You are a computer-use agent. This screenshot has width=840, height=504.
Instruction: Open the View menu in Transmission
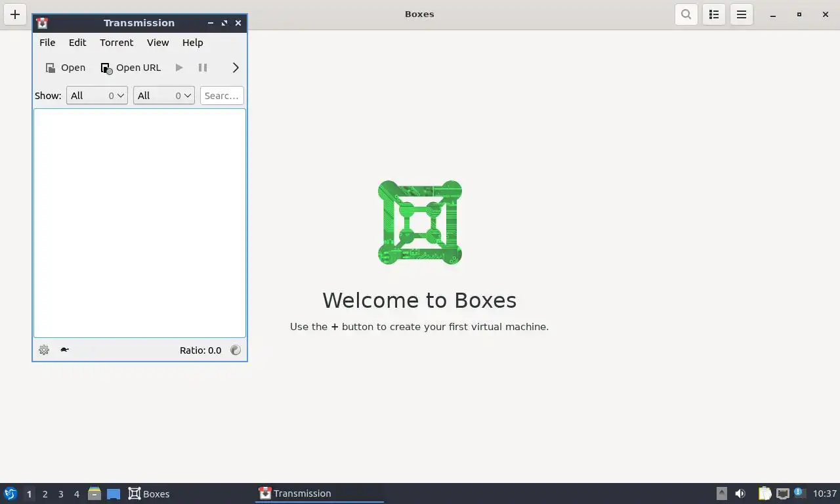(x=157, y=43)
